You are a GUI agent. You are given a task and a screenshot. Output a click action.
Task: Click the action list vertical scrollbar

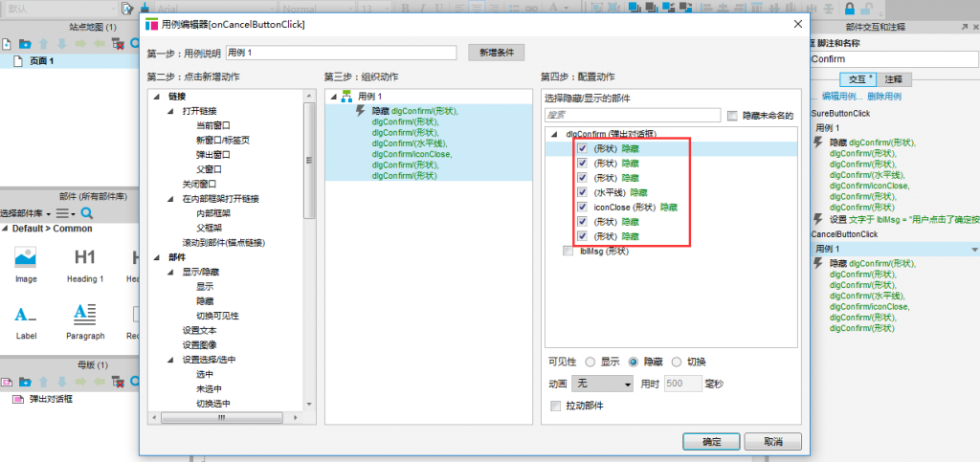309,160
